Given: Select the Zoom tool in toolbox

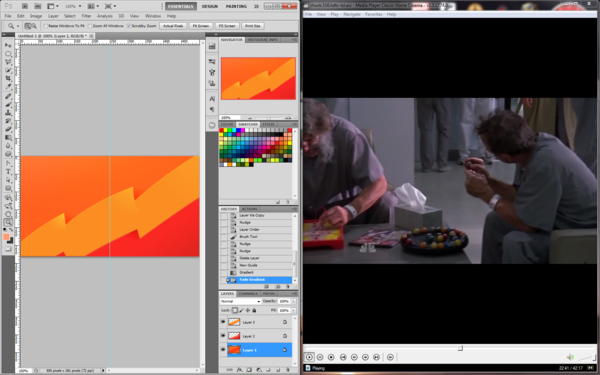Looking at the screenshot, I should pyautogui.click(x=8, y=222).
